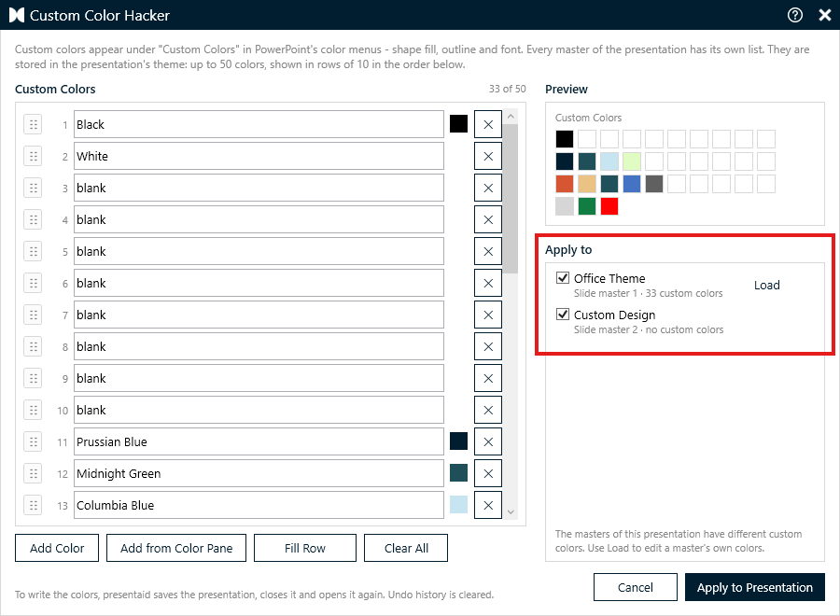Click the drag handle of the White row
The height and width of the screenshot is (616, 840).
pos(34,157)
